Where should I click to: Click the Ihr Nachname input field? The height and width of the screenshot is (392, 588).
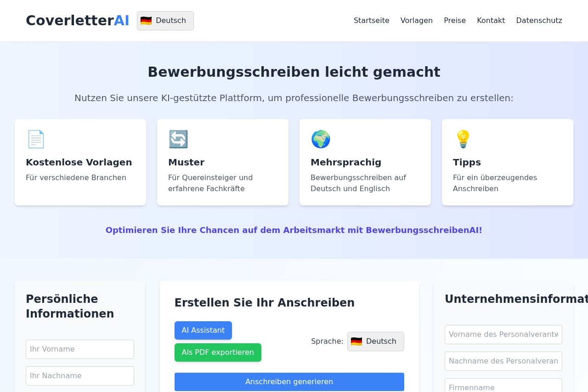(x=79, y=375)
